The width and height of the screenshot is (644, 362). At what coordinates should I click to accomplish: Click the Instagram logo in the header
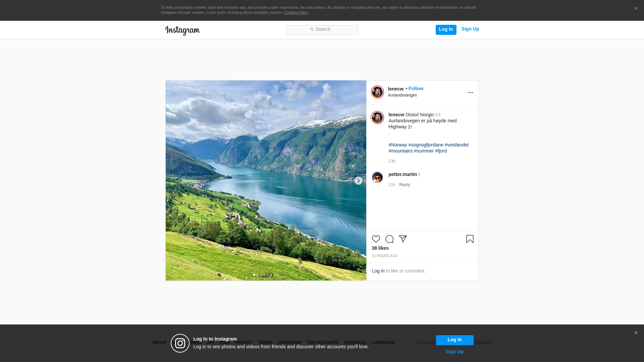(x=182, y=31)
